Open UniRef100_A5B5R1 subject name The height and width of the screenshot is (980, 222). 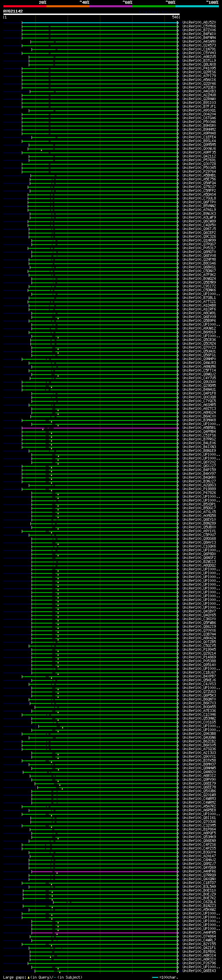click(x=199, y=428)
